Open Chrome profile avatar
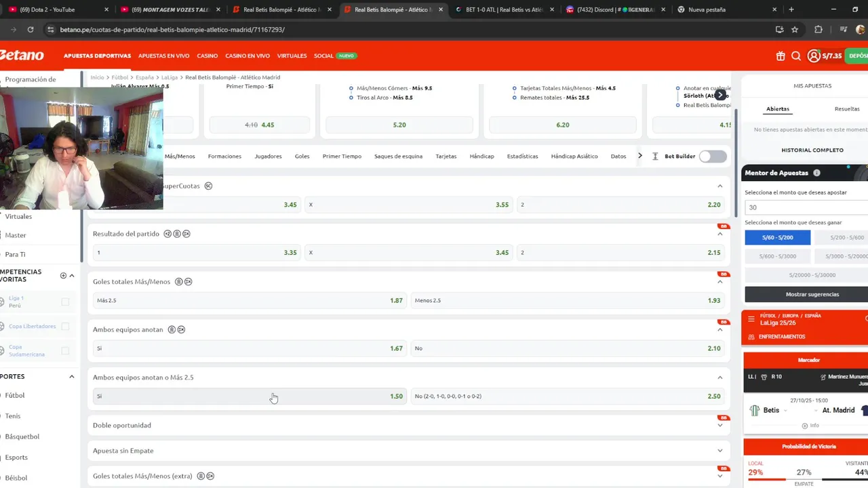The height and width of the screenshot is (488, 868). point(861,30)
